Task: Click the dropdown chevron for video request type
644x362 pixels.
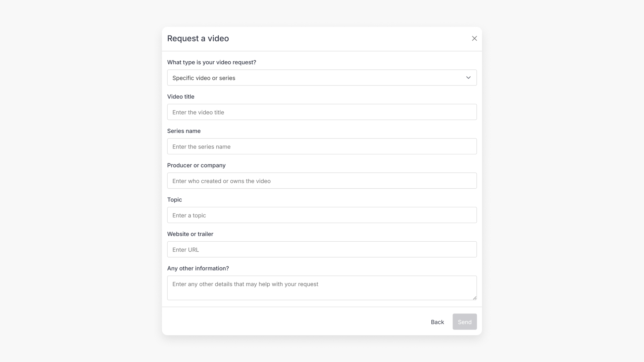Action: pyautogui.click(x=468, y=77)
